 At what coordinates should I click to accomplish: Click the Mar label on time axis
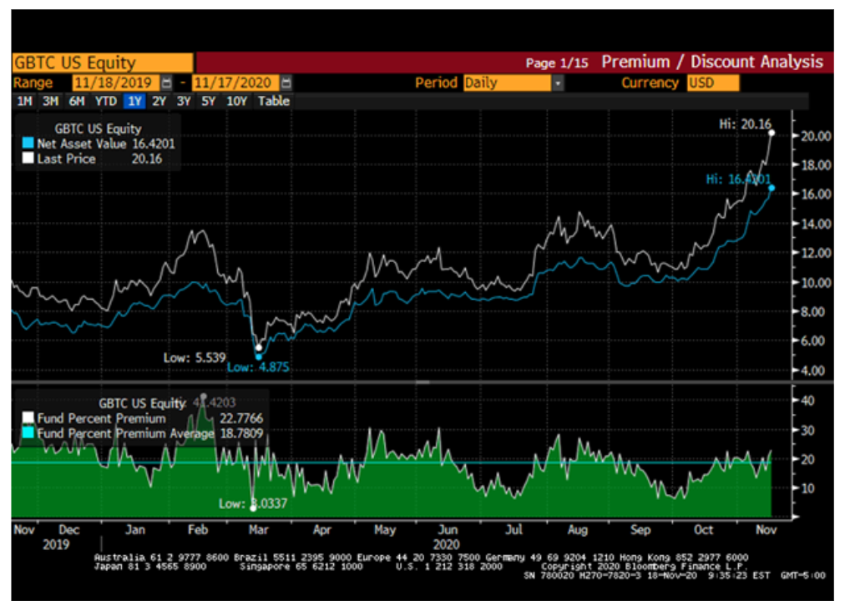point(259,530)
